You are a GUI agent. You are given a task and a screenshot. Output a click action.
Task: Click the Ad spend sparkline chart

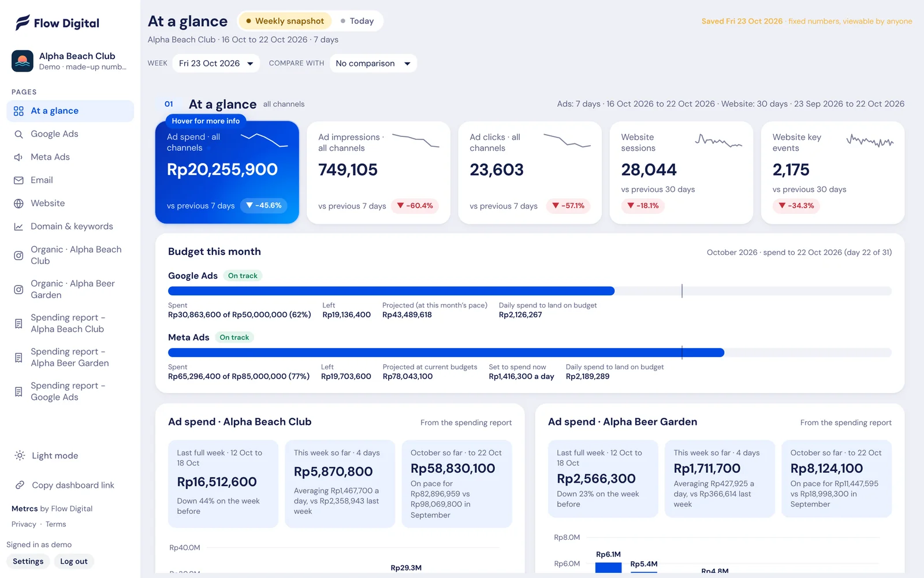[264, 140]
